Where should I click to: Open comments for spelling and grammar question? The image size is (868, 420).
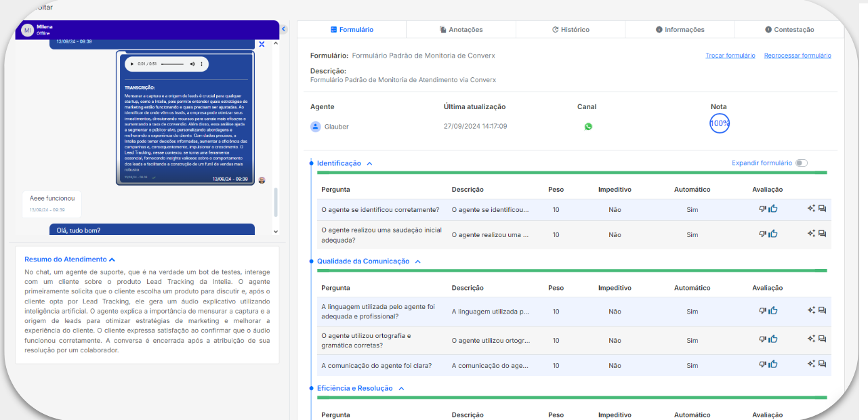pos(822,339)
